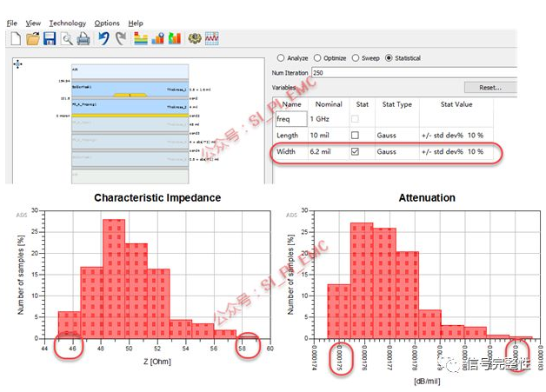
Task: Click the printer icon to print
Action: point(83,38)
